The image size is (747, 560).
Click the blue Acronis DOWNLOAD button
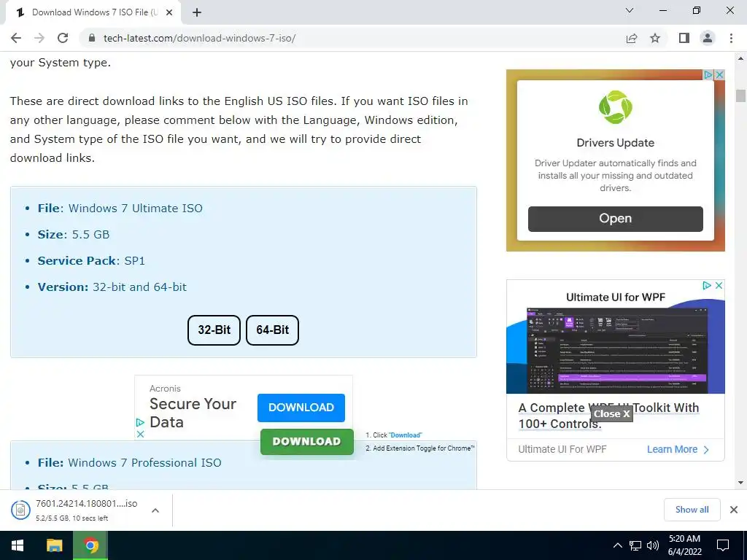pos(301,408)
